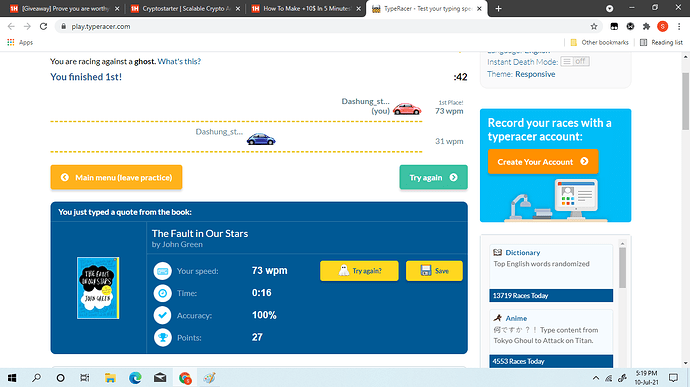Open the Chrome extensions puzzle icon
The height and width of the screenshot is (387, 690).
646,26
